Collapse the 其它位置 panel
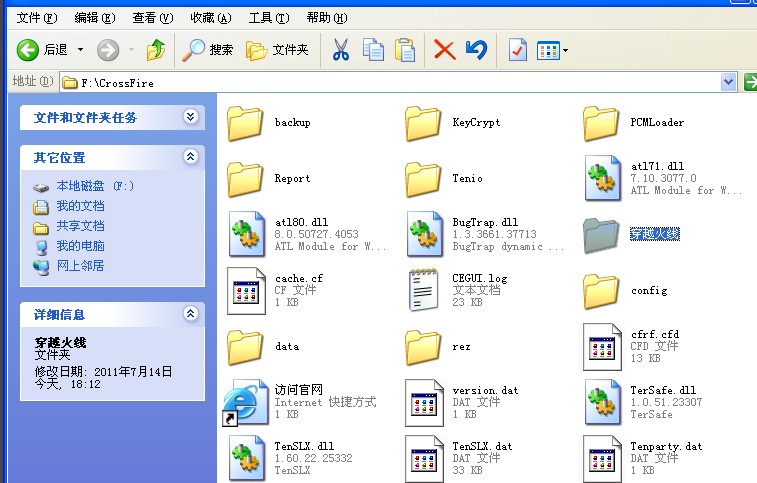 coord(191,157)
